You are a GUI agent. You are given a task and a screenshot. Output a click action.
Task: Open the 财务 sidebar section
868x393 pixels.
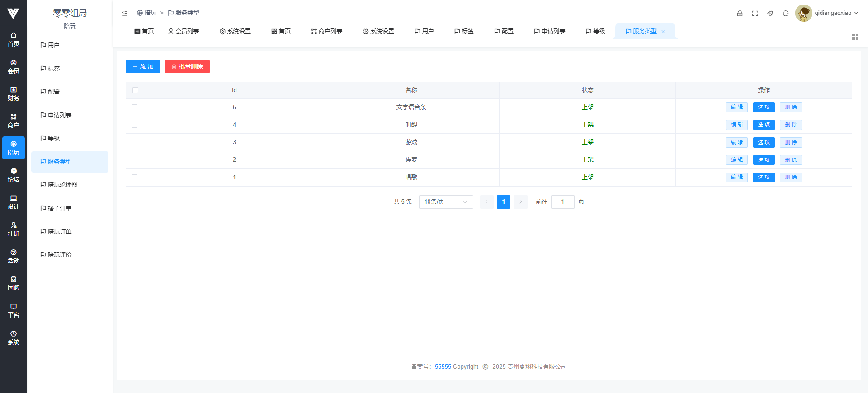click(x=14, y=94)
